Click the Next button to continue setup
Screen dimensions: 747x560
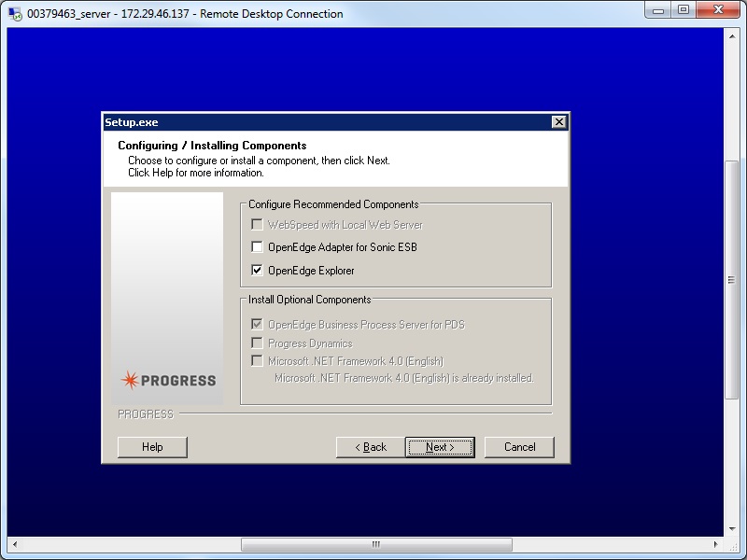point(440,447)
